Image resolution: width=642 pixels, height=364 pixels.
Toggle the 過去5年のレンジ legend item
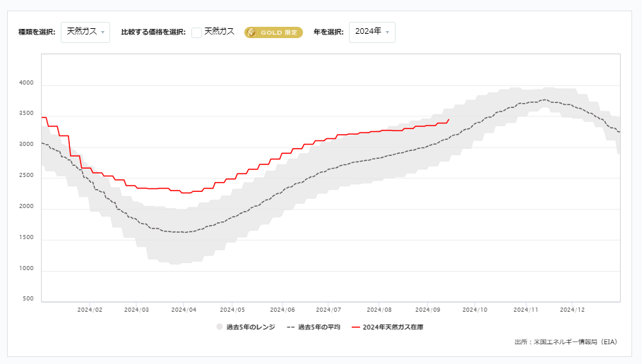pos(246,327)
